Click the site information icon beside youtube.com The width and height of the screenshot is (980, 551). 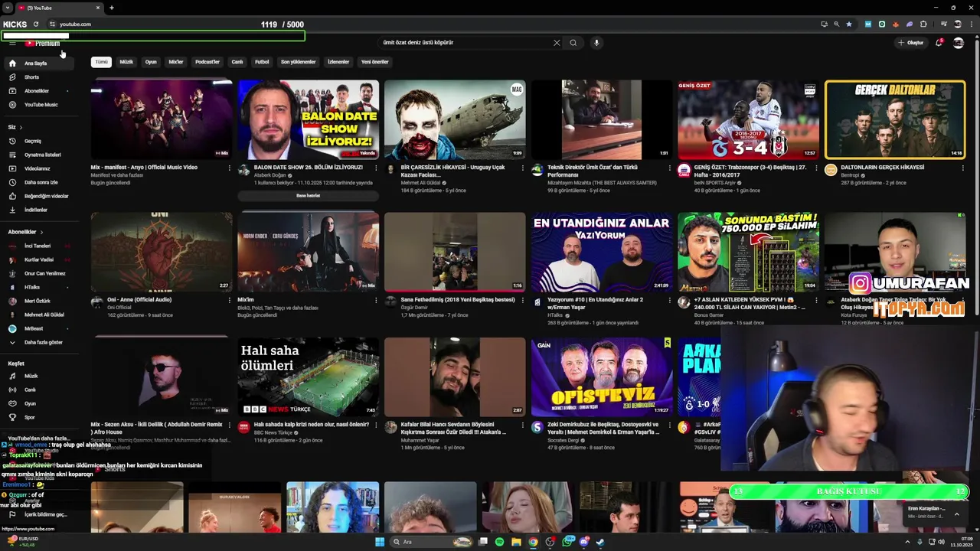[52, 24]
